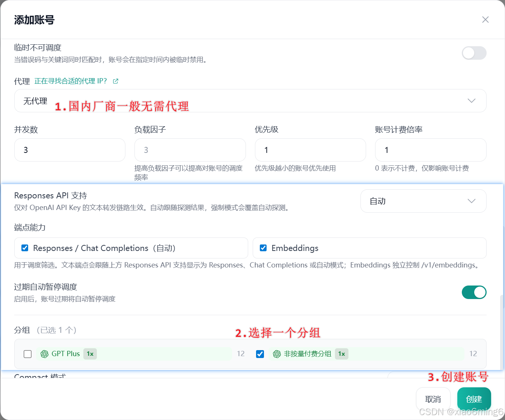This screenshot has width=505, height=420.
Task: Click the 0 表示不计费 hint text
Action: click(422, 168)
